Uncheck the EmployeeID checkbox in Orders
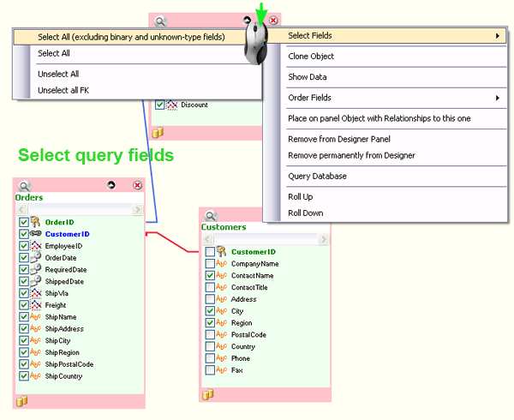Viewport: 514px width, 420px height. tap(24, 246)
